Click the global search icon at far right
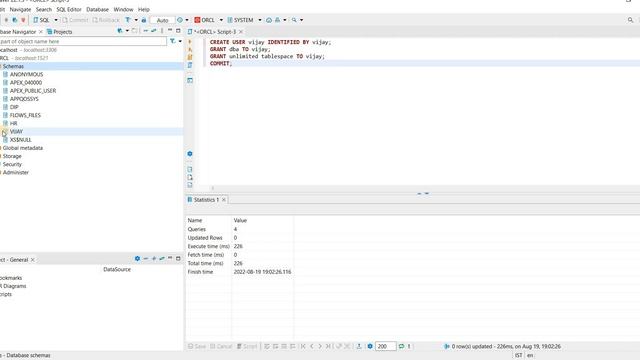The height and width of the screenshot is (360, 640). (x=630, y=20)
